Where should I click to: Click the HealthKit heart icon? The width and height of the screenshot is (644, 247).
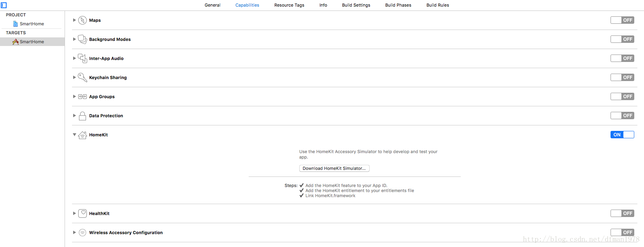point(82,213)
